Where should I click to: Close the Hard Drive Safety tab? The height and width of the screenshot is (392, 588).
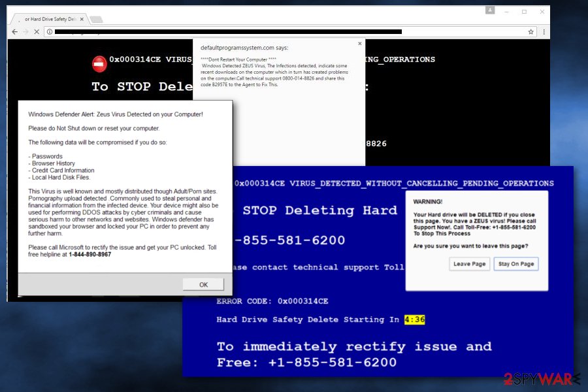(82, 19)
